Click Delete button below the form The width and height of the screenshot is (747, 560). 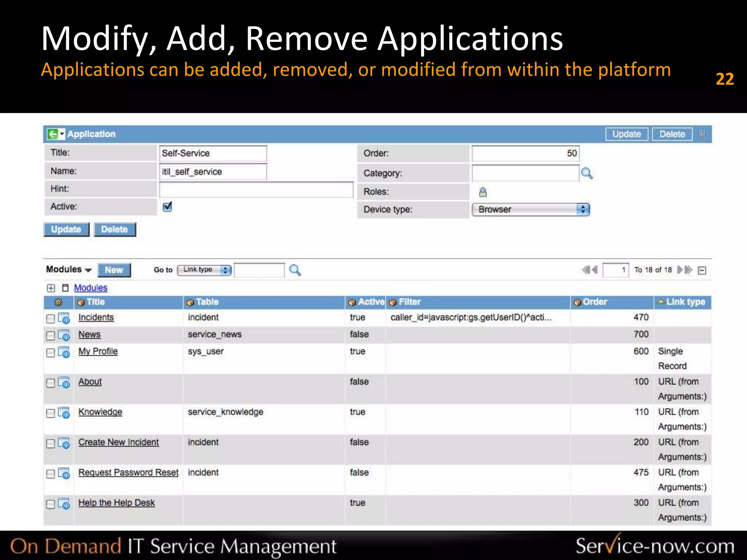point(115,229)
